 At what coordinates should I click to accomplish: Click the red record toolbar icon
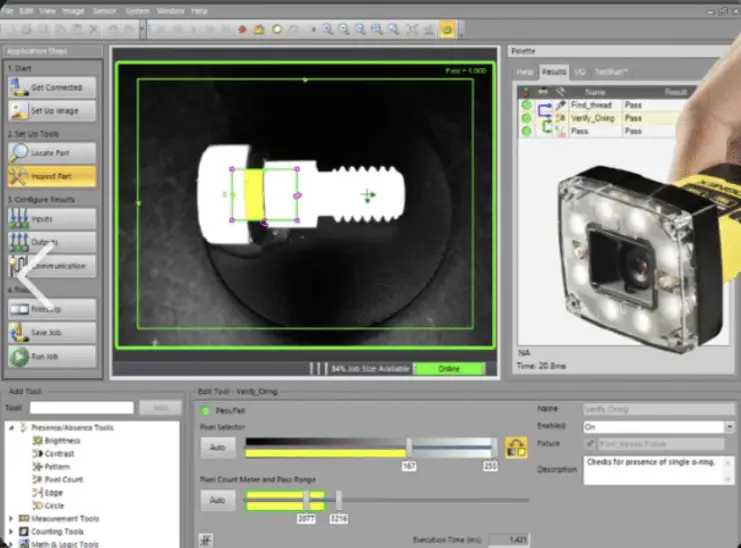tap(243, 28)
